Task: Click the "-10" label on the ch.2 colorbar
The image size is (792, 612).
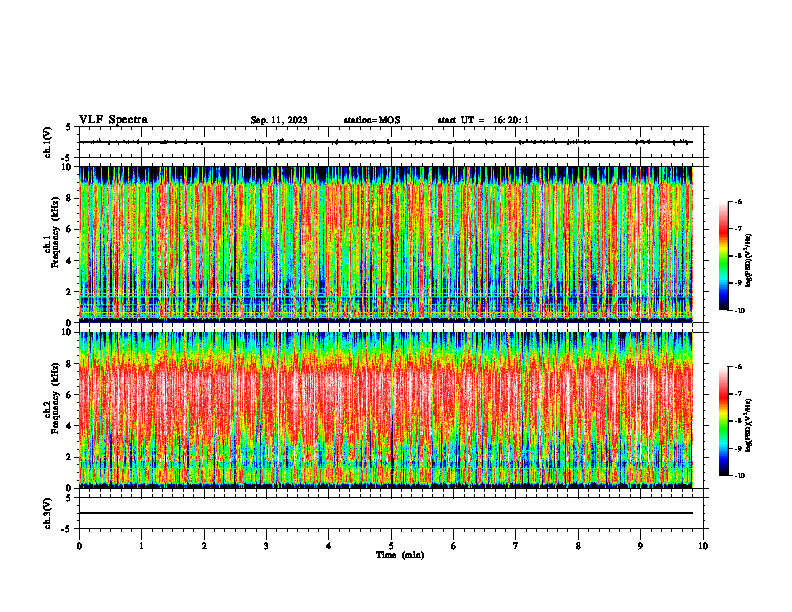Action: pyautogui.click(x=739, y=475)
